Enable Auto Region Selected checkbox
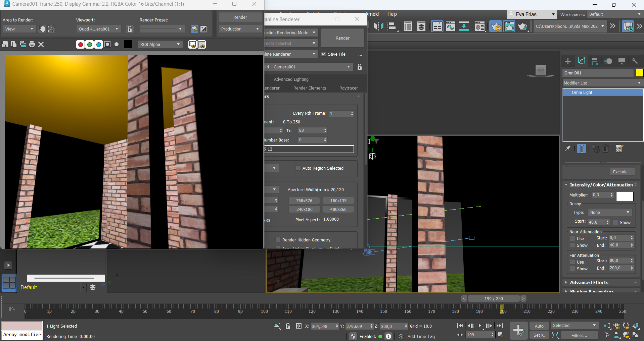The height and width of the screenshot is (341, 644). click(x=298, y=168)
